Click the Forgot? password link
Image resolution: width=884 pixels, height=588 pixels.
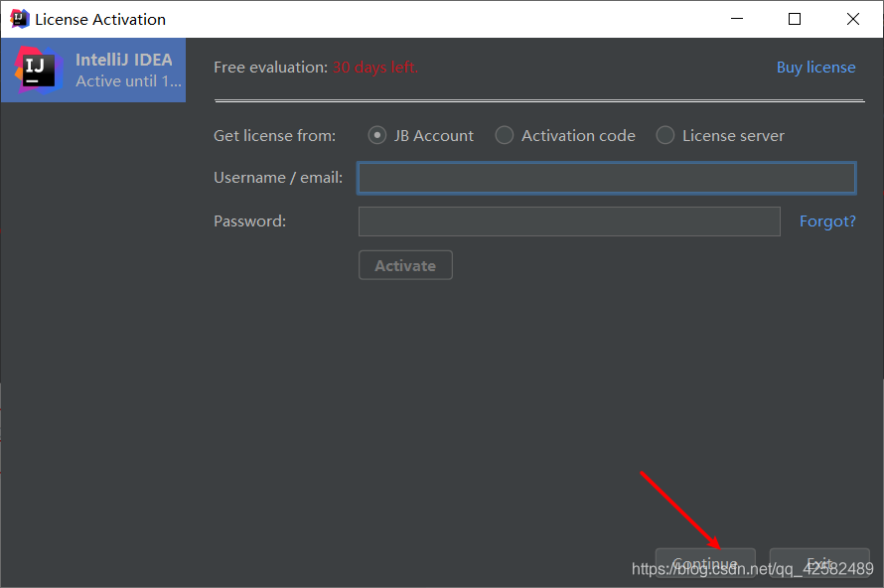pyautogui.click(x=827, y=221)
